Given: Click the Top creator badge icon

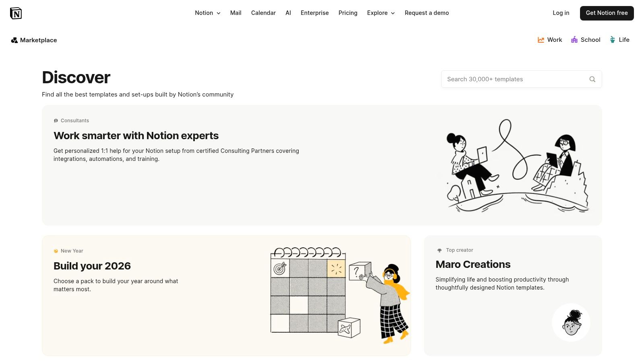Looking at the screenshot, I should (439, 250).
